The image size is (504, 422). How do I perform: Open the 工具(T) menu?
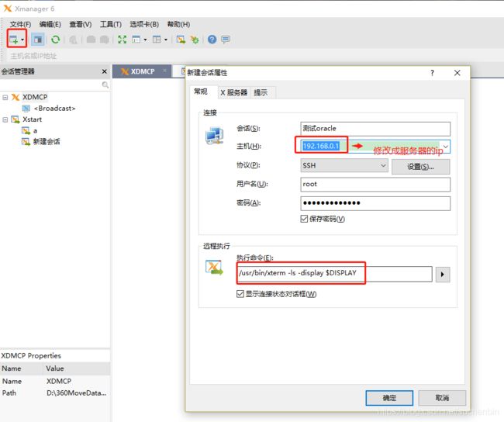111,25
